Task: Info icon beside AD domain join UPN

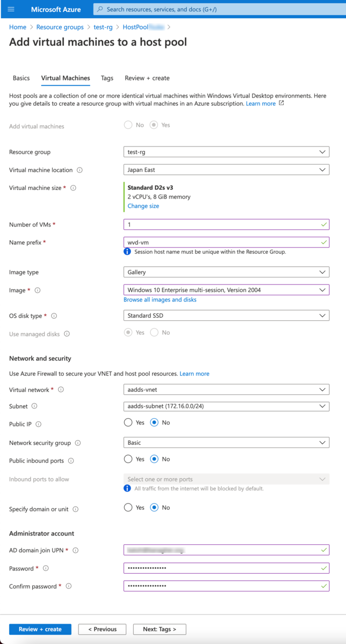Action: [x=75, y=551]
